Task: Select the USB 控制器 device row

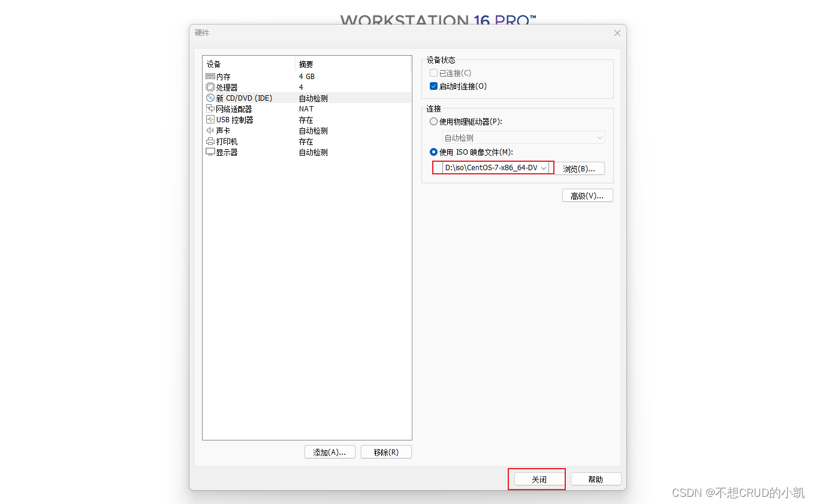Action: click(x=307, y=120)
